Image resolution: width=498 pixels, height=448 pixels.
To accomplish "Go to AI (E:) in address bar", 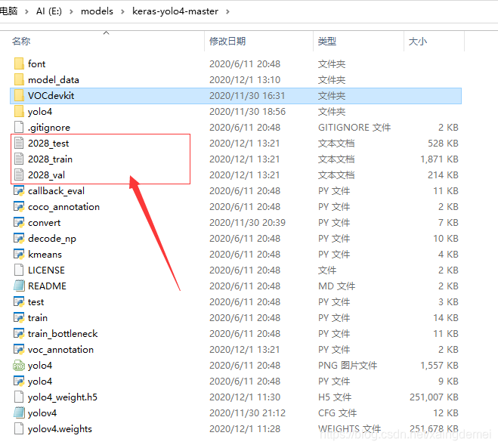I will pyautogui.click(x=49, y=11).
